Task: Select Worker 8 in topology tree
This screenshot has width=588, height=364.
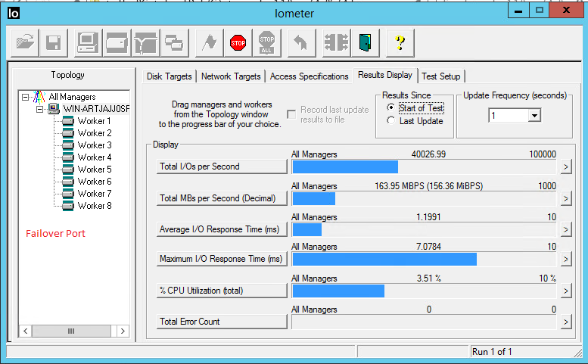Action: pos(94,206)
